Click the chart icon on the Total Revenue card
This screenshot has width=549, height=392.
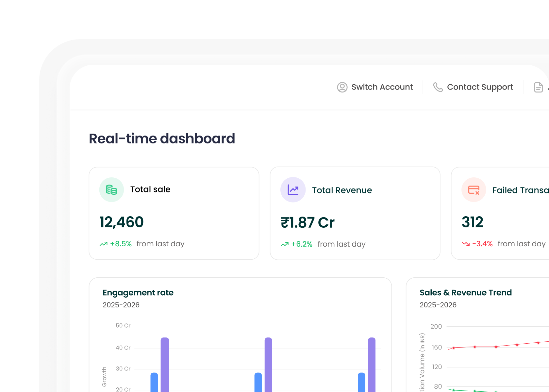coord(293,189)
